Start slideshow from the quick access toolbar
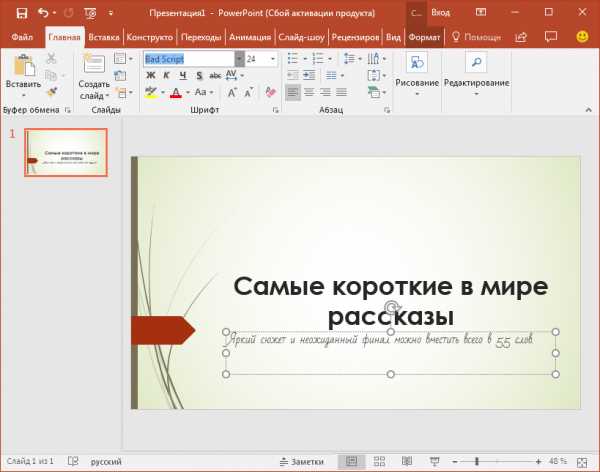Image resolution: width=600 pixels, height=472 pixels. click(90, 13)
